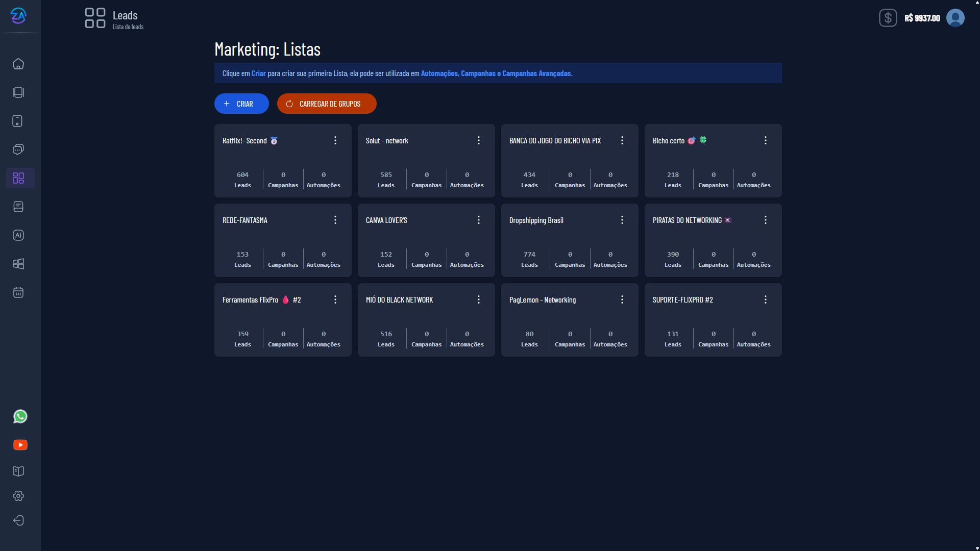
Task: Open options menu for Dropshipping Brasil list
Action: (x=622, y=220)
